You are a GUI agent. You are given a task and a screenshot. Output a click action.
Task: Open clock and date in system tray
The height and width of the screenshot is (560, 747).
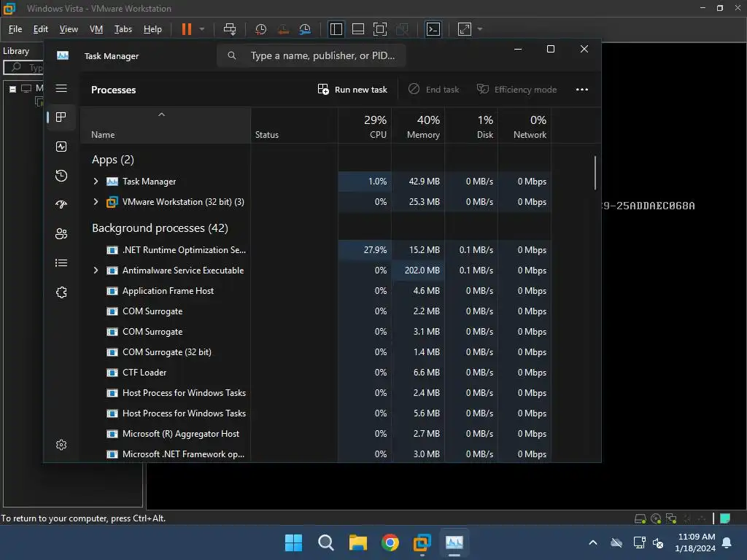point(695,542)
